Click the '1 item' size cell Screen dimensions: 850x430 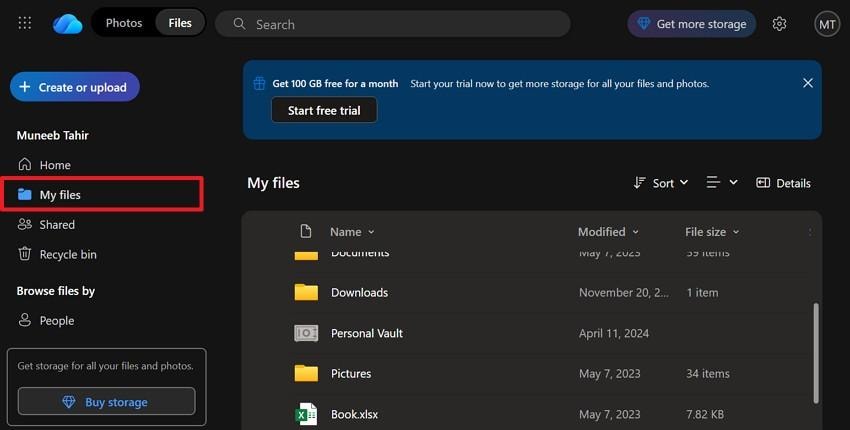(702, 293)
